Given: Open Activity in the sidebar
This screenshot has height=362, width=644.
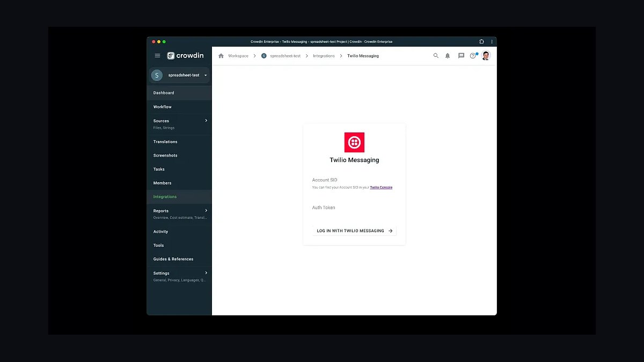Looking at the screenshot, I should (x=179, y=232).
